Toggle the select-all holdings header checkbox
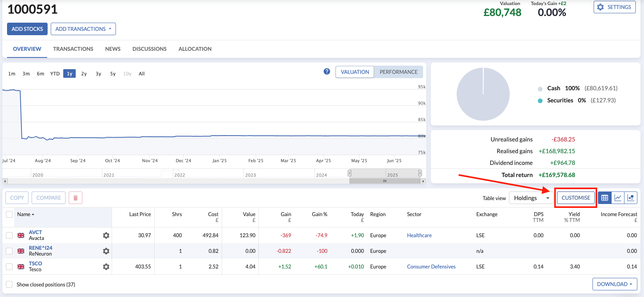Screen dimensions: 644x297 tap(9, 214)
